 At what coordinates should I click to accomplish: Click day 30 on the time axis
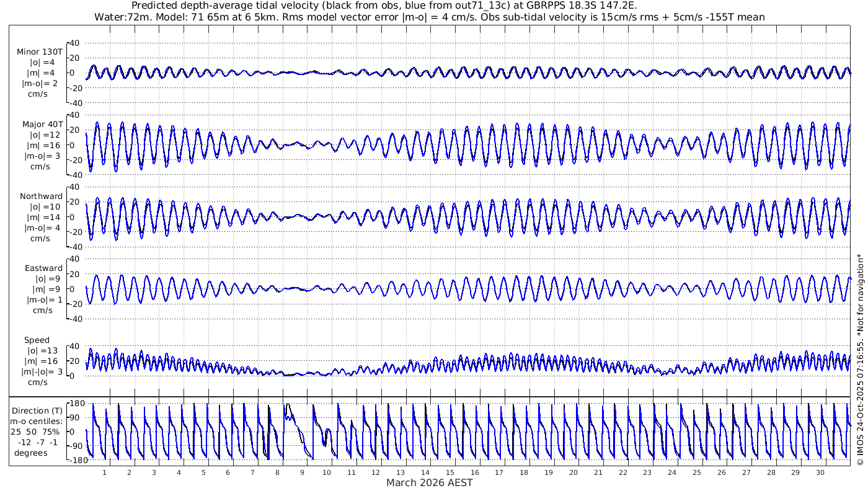click(x=820, y=472)
